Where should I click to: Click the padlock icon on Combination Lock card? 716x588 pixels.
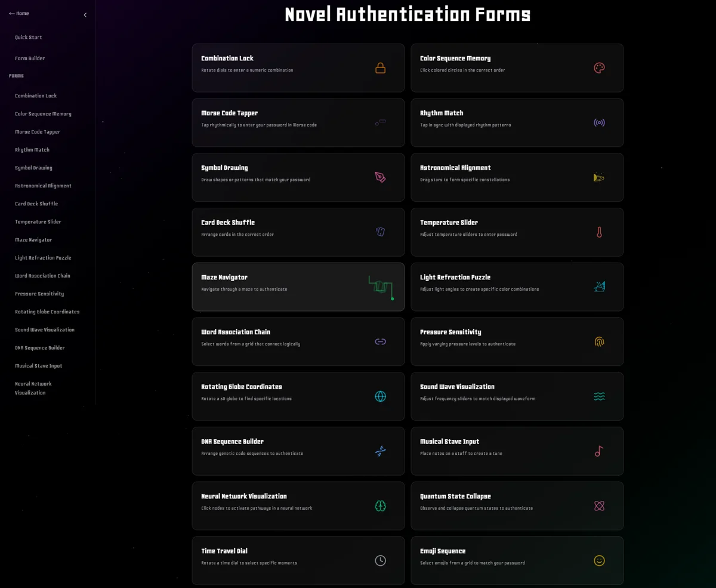[380, 68]
